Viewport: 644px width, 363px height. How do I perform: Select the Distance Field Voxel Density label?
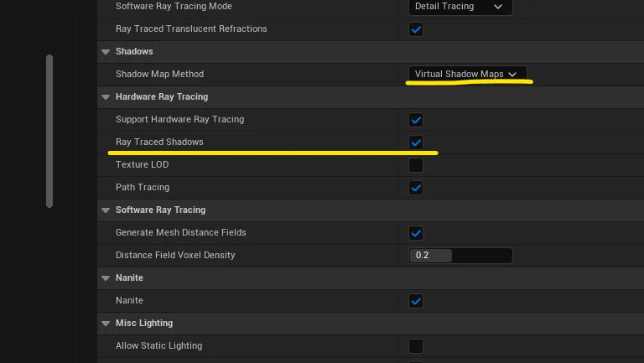(x=175, y=255)
